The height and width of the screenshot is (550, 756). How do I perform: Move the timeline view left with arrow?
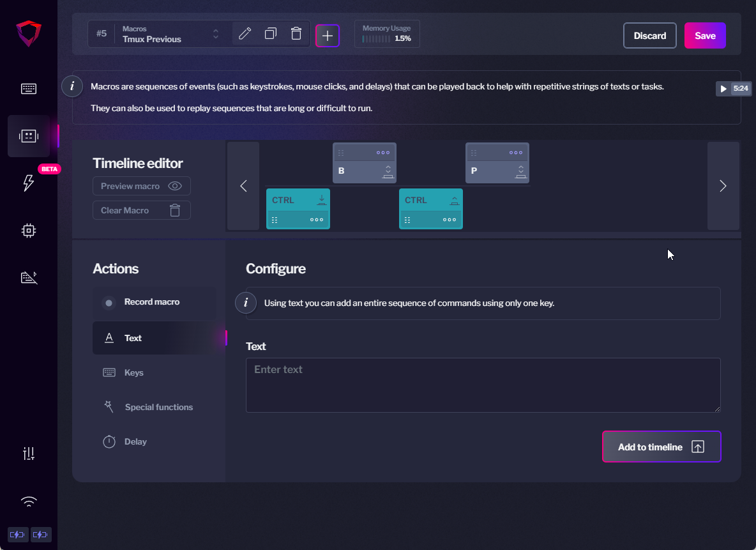point(243,186)
